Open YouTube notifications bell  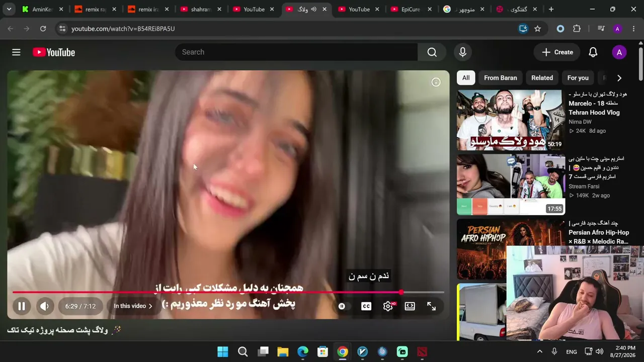pos(593,52)
